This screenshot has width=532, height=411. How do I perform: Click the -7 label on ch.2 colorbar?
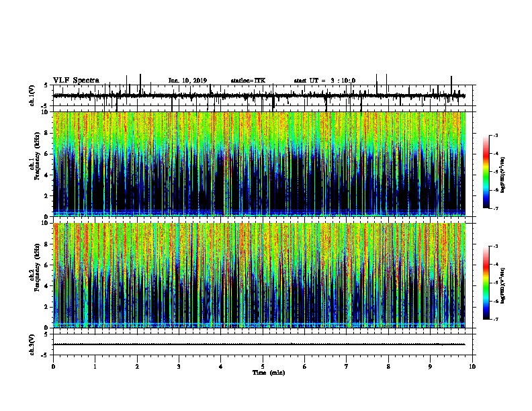pyautogui.click(x=496, y=319)
